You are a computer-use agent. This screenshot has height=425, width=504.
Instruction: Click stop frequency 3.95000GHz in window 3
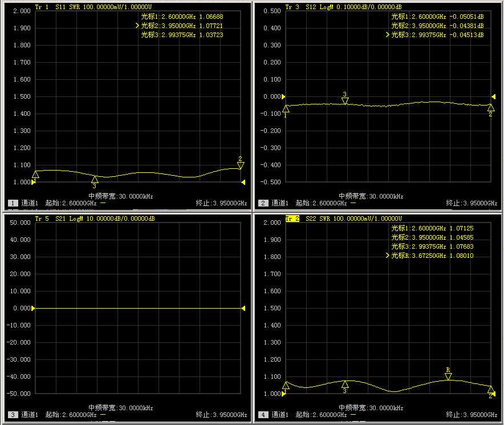tap(221, 415)
